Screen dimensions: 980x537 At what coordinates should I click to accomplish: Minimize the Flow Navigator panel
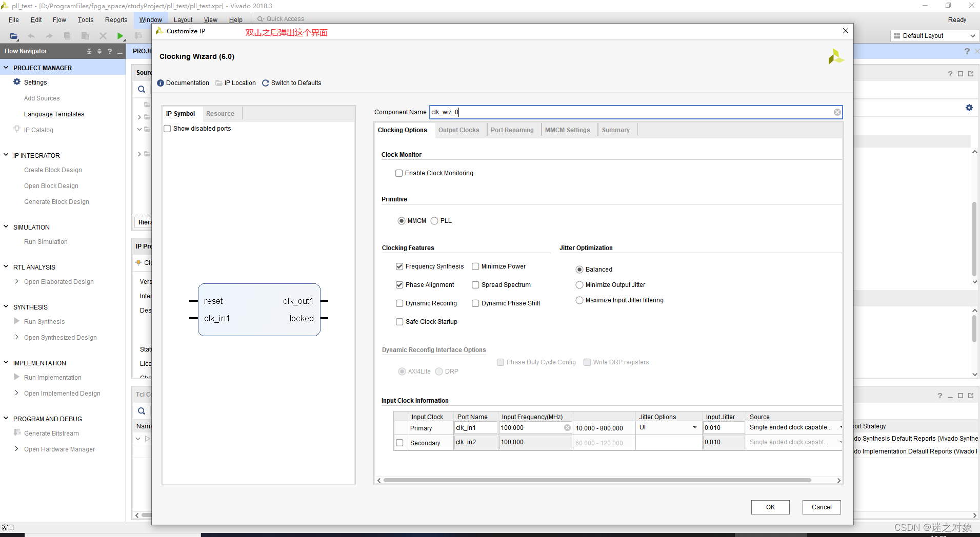point(120,52)
